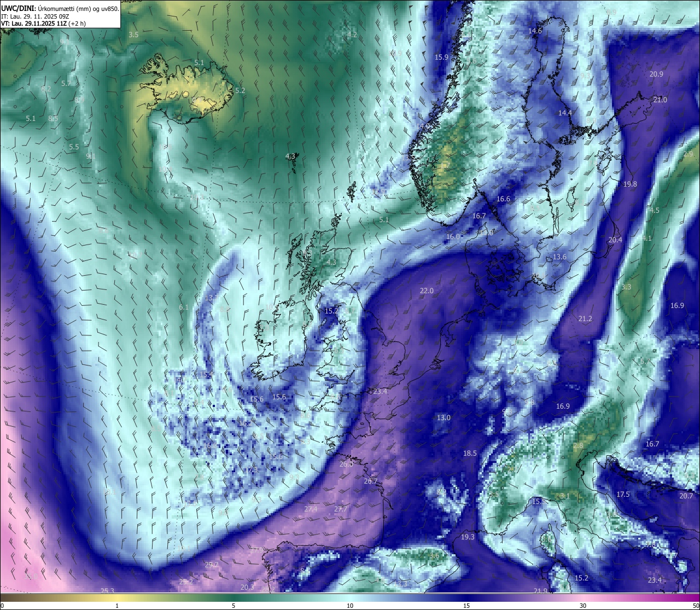This screenshot has width=700, height=610.
Task: Click the 15.9 value label off Norway
Action: coord(441,57)
